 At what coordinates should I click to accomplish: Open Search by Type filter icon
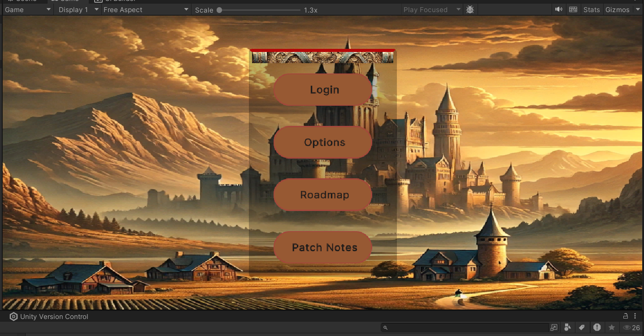[568, 327]
